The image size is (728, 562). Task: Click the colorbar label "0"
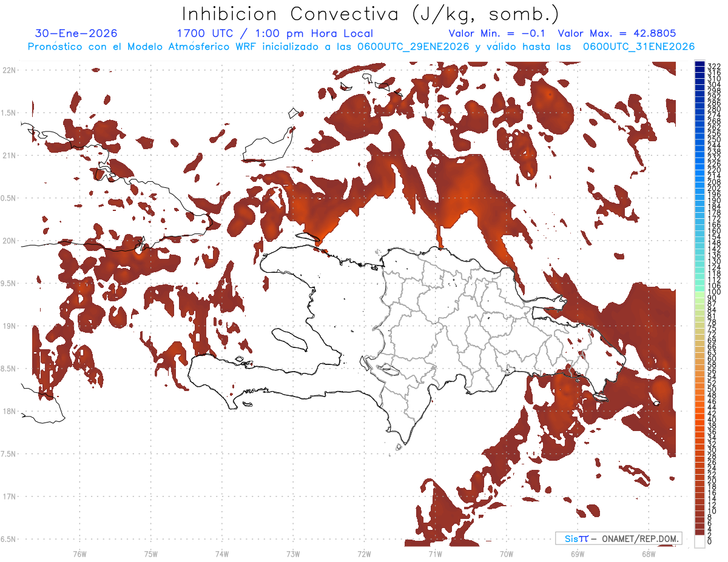point(710,541)
